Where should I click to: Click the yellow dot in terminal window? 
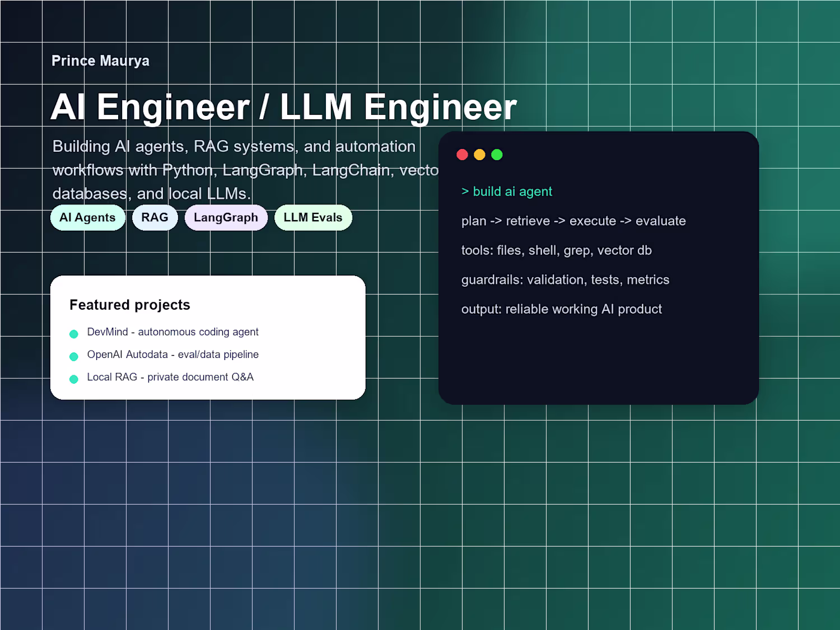point(479,155)
